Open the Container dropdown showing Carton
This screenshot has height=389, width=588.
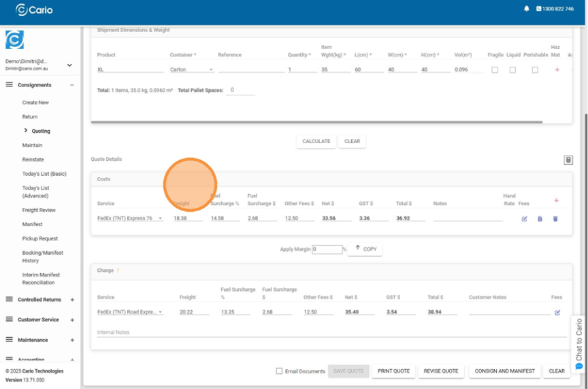191,69
